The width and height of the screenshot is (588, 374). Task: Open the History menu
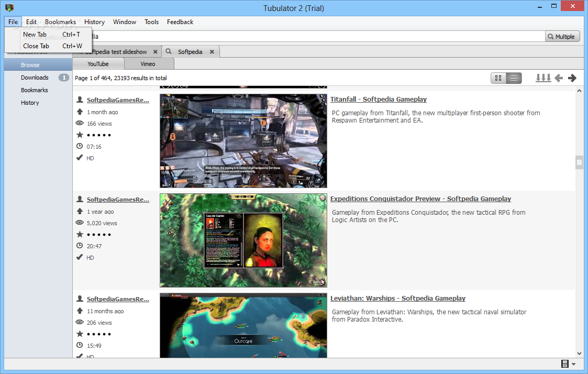click(x=94, y=22)
